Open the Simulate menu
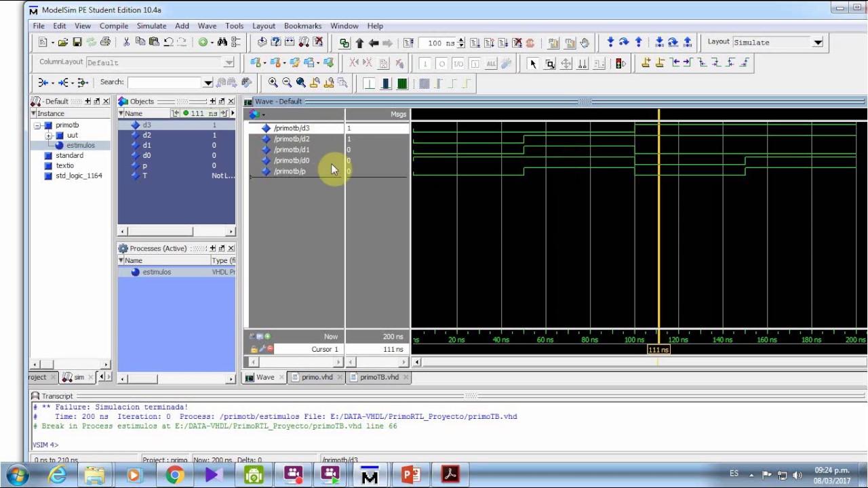Viewport: 868px width, 488px height. pyautogui.click(x=151, y=26)
